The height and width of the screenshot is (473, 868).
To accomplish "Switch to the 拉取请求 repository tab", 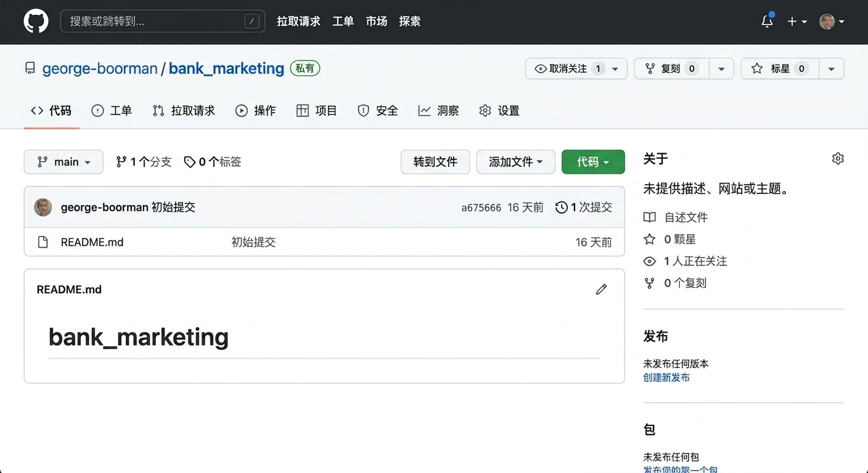I will (184, 111).
